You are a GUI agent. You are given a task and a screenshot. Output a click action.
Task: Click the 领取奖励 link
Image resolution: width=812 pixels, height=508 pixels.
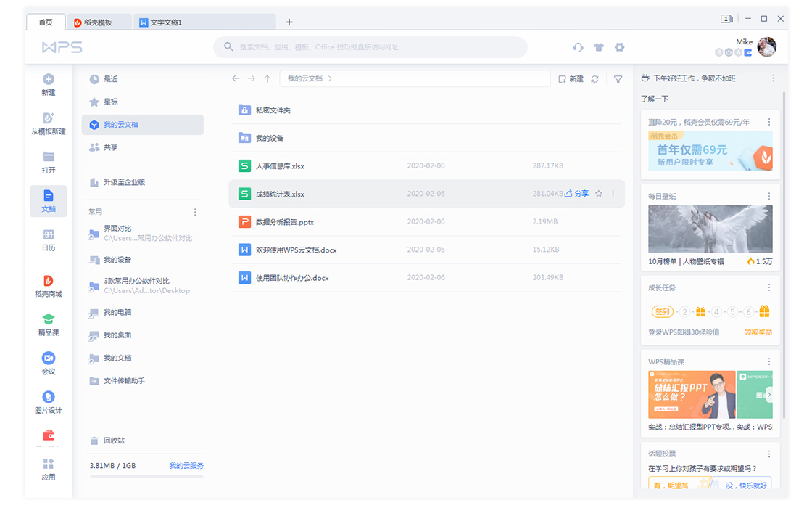point(758,332)
